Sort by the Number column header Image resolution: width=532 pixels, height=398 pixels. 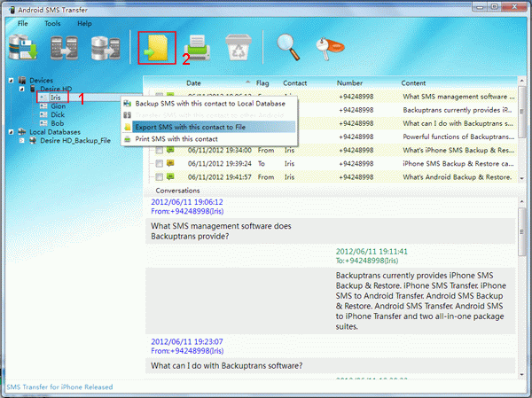click(x=349, y=83)
